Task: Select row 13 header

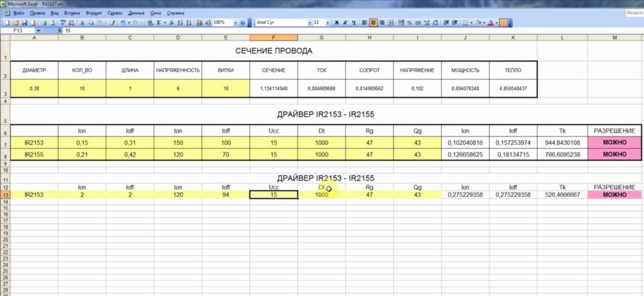Action: point(5,195)
